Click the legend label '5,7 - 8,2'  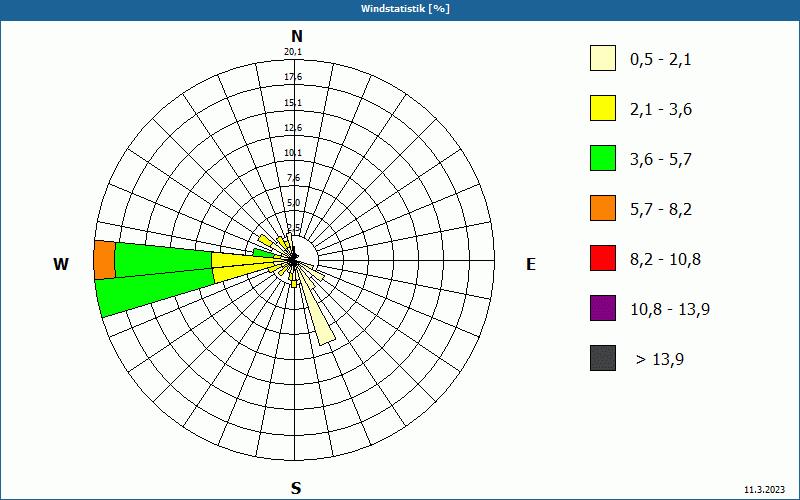tap(661, 210)
